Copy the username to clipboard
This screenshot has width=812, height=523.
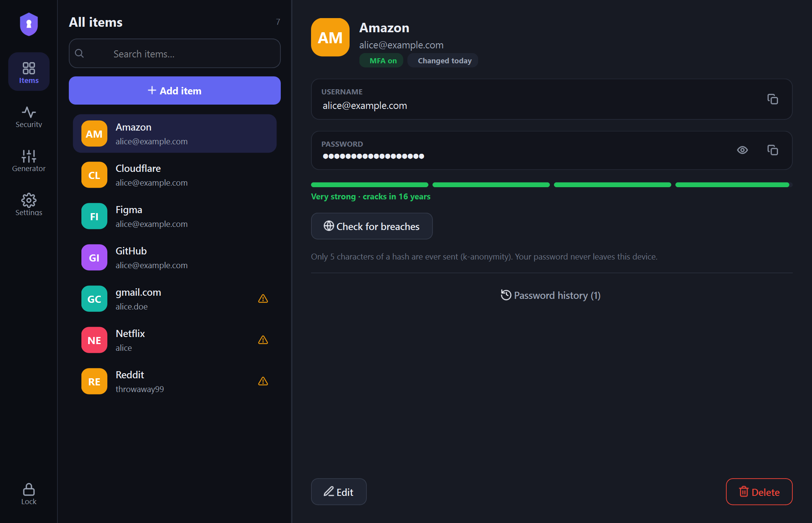(x=773, y=99)
